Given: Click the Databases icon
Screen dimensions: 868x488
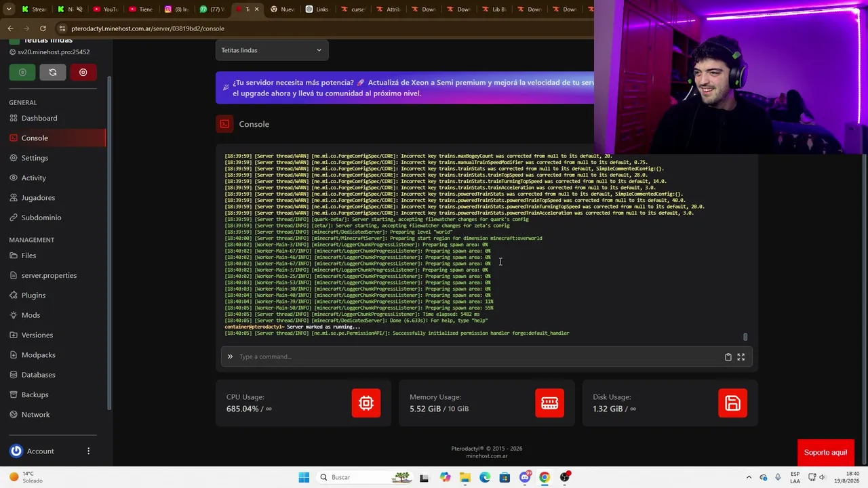Looking at the screenshot, I should click(14, 375).
